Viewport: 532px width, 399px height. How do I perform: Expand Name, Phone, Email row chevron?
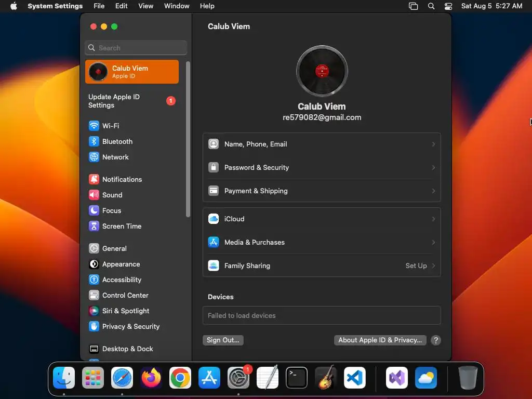(433, 144)
